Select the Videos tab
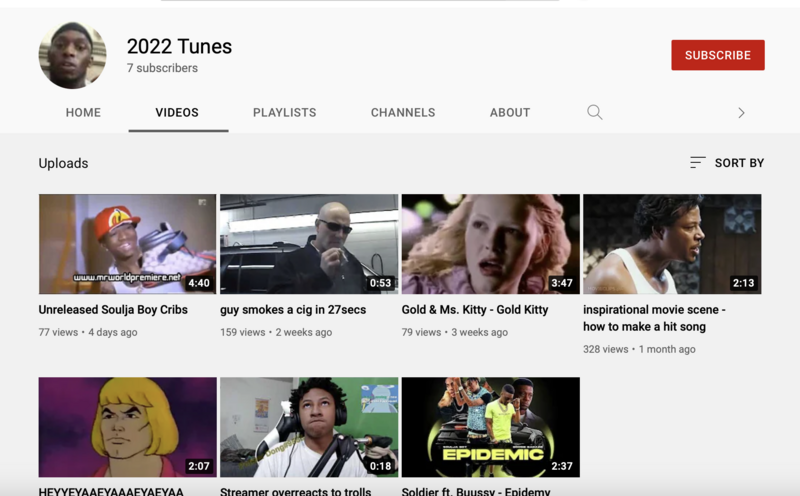 pos(177,113)
